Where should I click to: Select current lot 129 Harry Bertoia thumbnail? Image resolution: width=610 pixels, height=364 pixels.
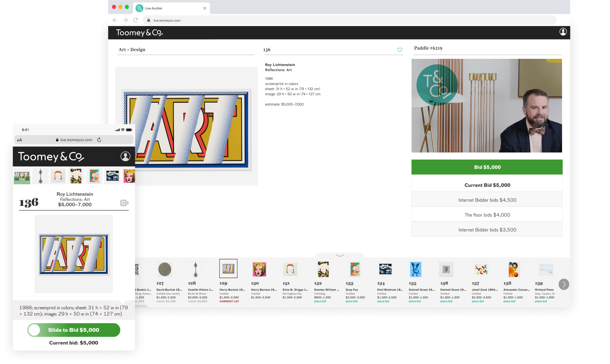(x=228, y=269)
